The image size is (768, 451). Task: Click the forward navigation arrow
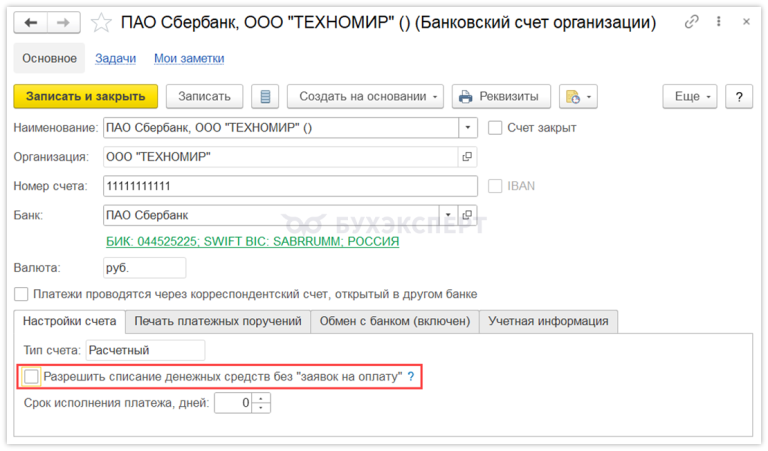coord(62,22)
